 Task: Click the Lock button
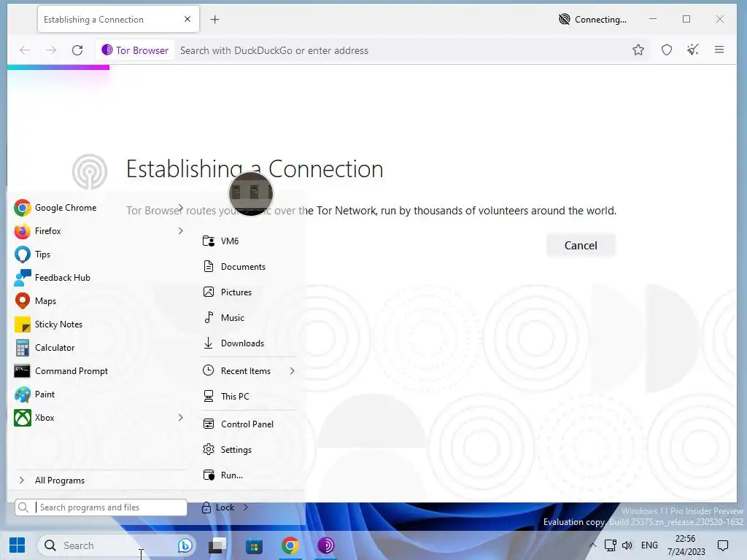(218, 507)
